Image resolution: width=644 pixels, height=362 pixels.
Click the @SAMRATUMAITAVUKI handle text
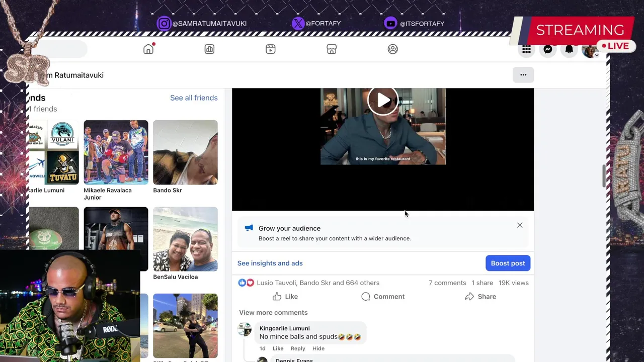209,24
